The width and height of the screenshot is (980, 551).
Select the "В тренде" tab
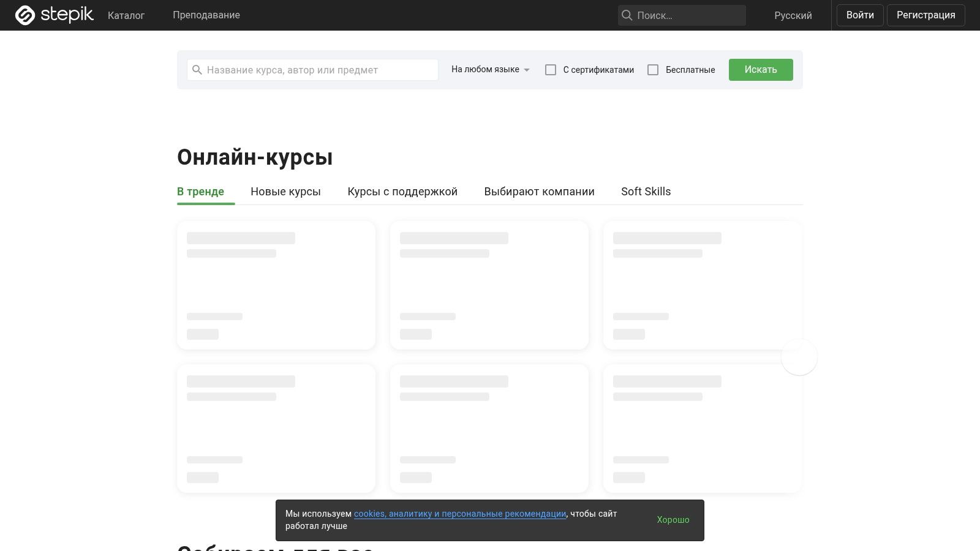[200, 192]
